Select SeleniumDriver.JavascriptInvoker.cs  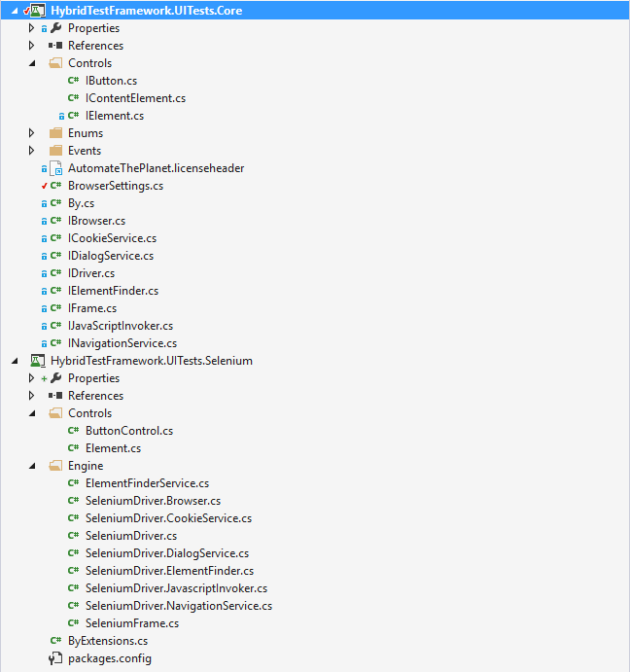pyautogui.click(x=177, y=588)
